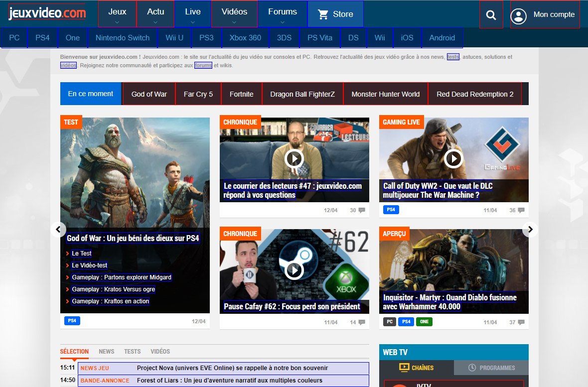Open the Red Dead Redemption 2 trending topic
The width and height of the screenshot is (588, 387).
(475, 94)
